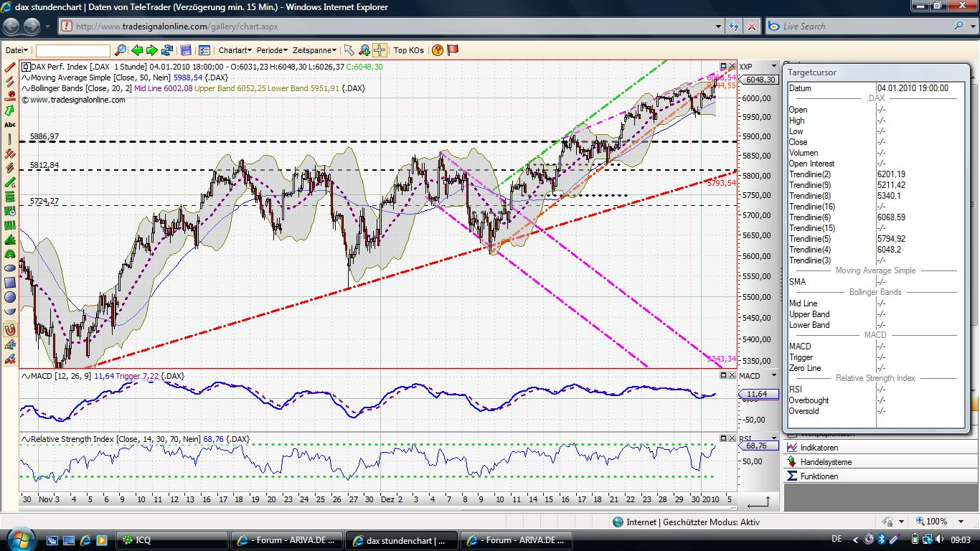Click the symbol search input field
Screen dimensions: 980x551
tap(72, 50)
